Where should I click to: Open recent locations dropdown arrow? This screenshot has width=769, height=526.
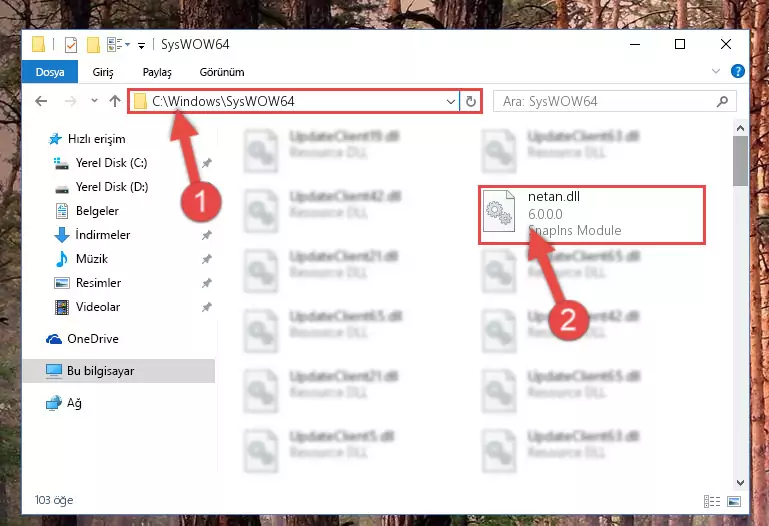[x=94, y=100]
